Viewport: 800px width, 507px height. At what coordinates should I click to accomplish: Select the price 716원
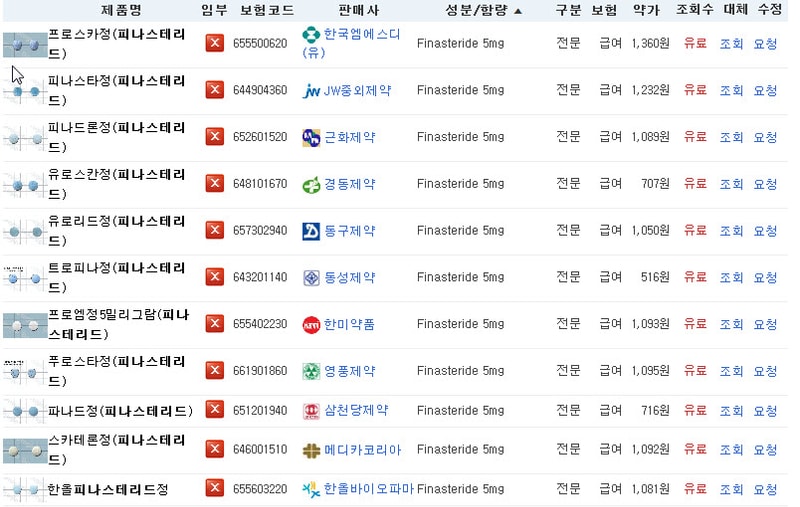coord(655,410)
